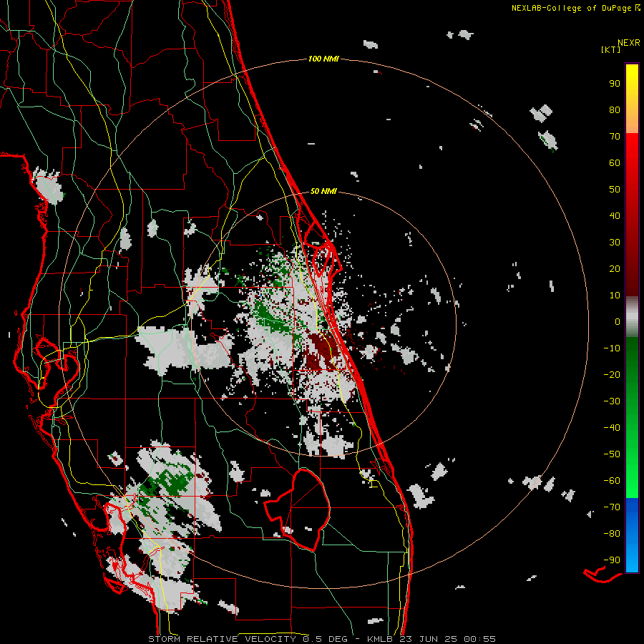Click the 30 value on the velocity scale
The image size is (644, 644).
[615, 243]
